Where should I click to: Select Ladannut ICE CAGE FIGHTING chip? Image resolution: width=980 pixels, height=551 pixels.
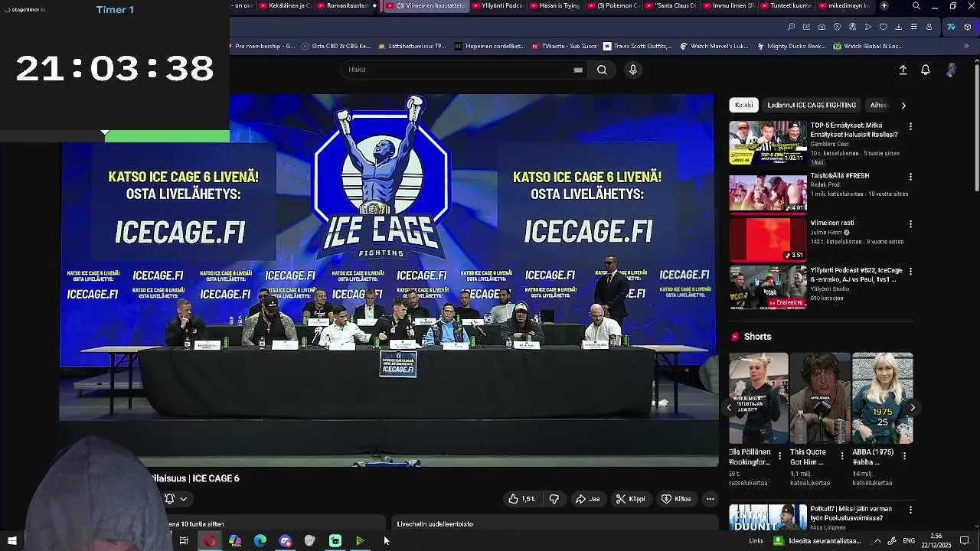pyautogui.click(x=812, y=105)
